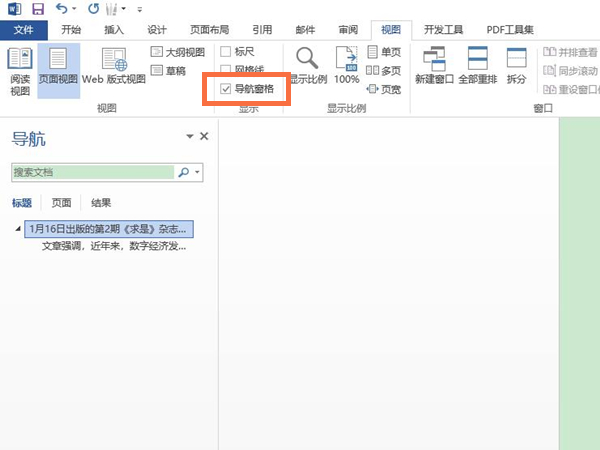Select Web Layout view icon
This screenshot has height=450, width=600.
113,67
